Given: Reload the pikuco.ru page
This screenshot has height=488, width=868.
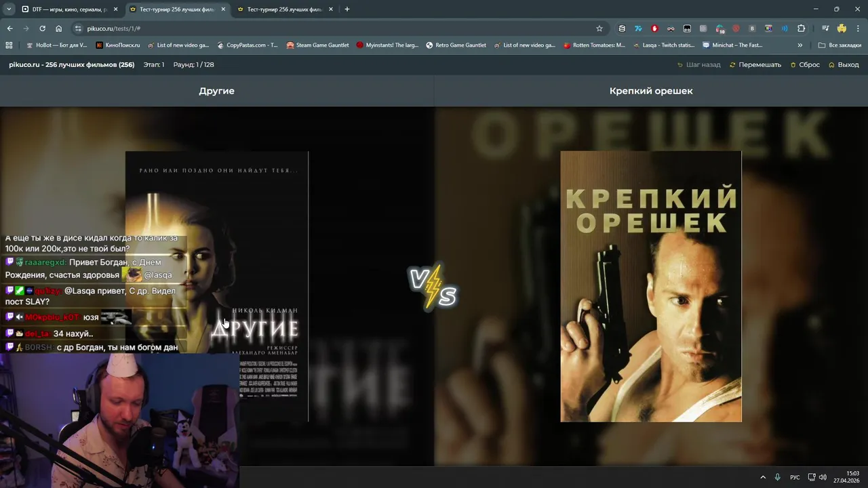Looking at the screenshot, I should click(x=42, y=28).
